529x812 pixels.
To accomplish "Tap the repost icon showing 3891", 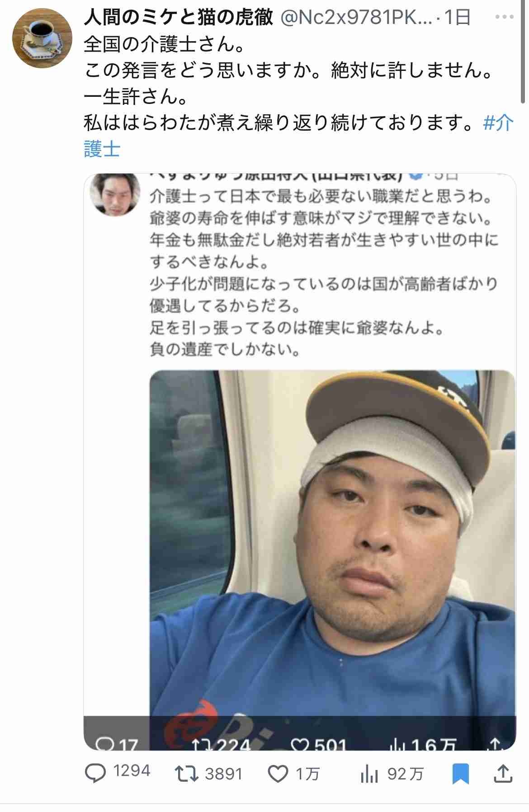I will (x=187, y=774).
